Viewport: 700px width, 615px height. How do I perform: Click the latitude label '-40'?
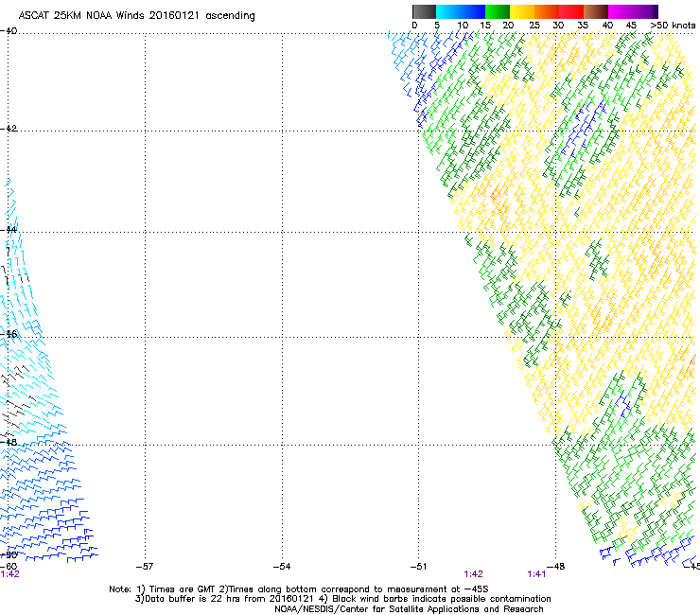pos(9,31)
